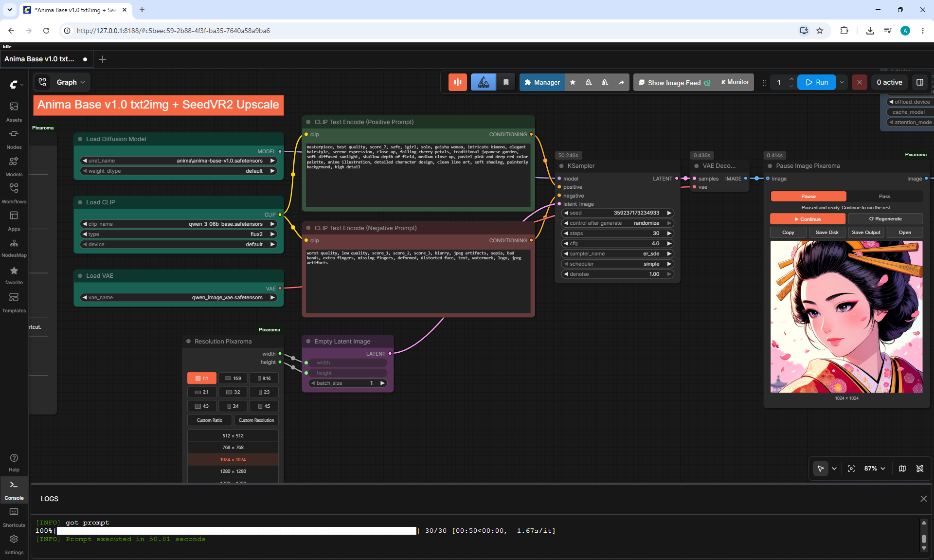Open the clip_name selector
The width and height of the screenshot is (934, 560).
tap(179, 224)
